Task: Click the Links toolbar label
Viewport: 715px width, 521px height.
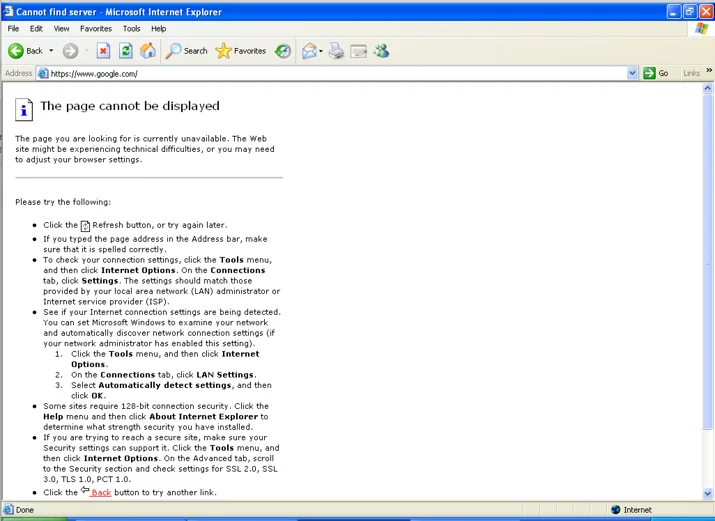Action: tap(691, 73)
